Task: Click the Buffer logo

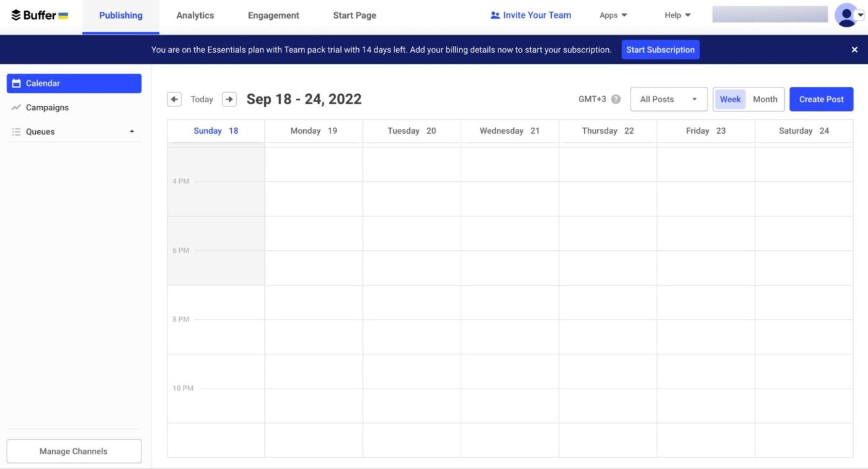Action: 34,15
